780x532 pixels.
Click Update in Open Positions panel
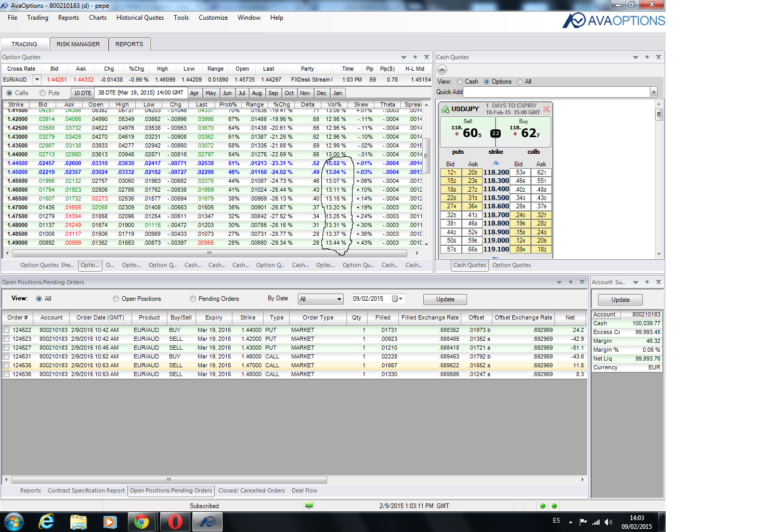(x=445, y=299)
